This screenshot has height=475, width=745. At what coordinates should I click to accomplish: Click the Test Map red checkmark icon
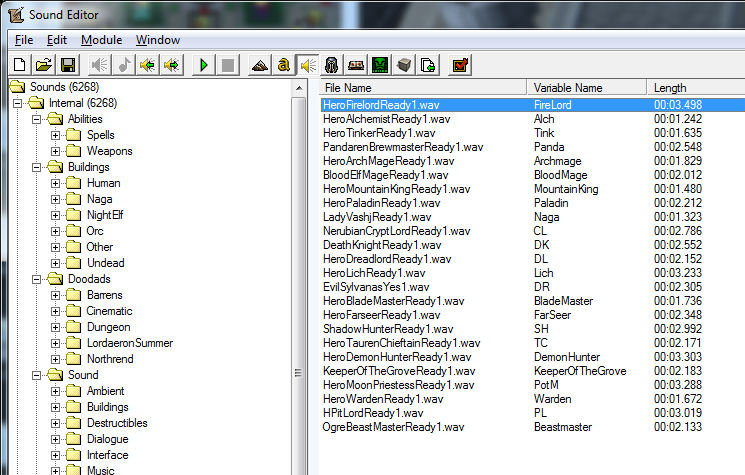tap(460, 65)
